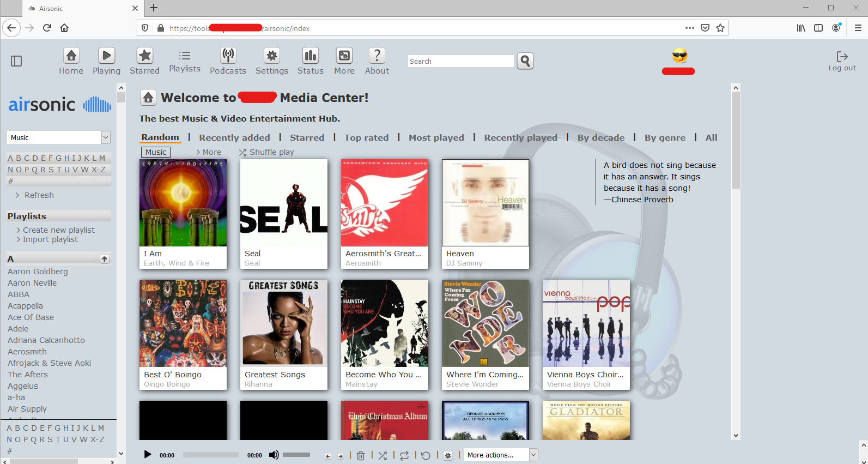Select the Random tab
This screenshot has width=868, height=464.
tap(160, 137)
